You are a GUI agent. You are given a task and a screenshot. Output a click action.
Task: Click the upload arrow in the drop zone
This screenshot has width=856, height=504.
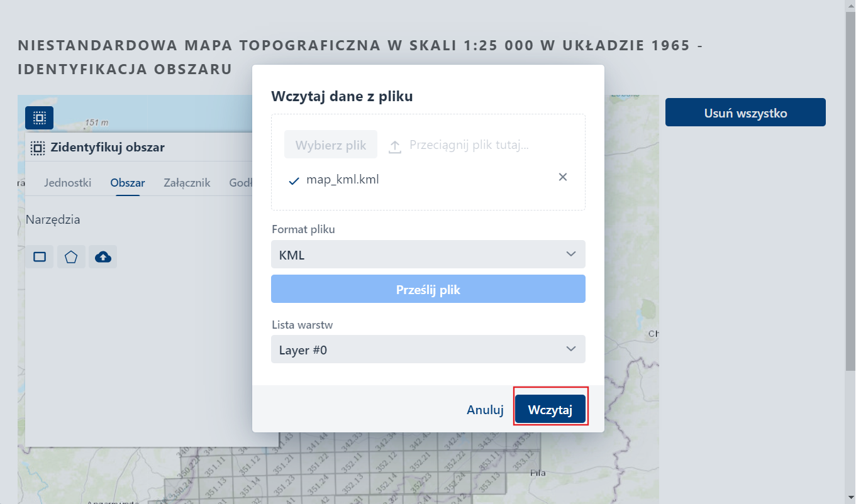point(394,145)
